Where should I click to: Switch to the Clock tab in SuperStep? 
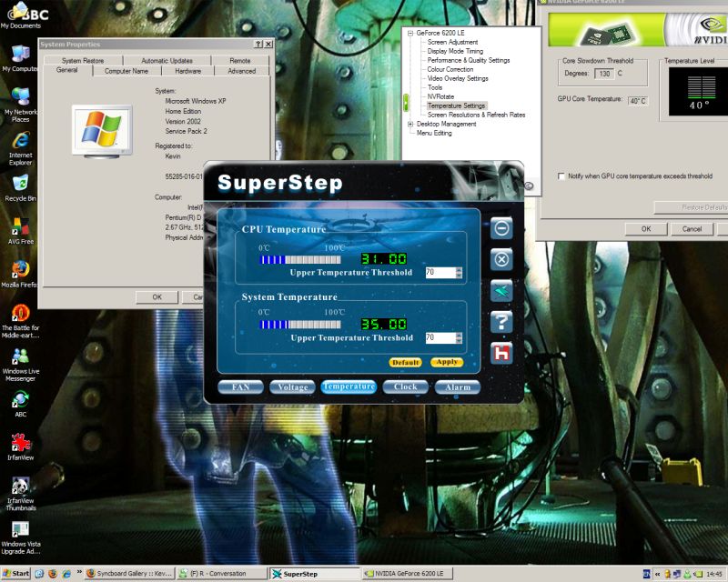tap(405, 386)
